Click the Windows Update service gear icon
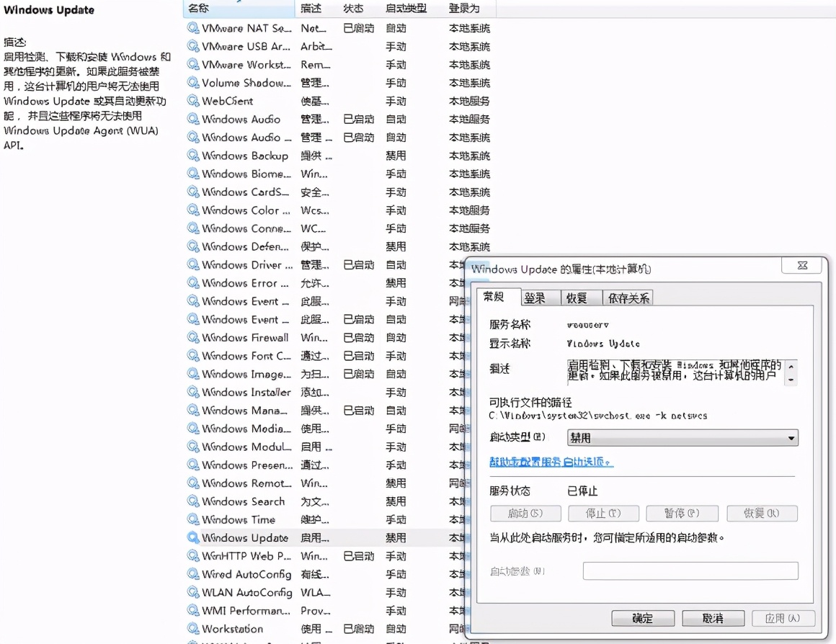Image resolution: width=836 pixels, height=644 pixels. pyautogui.click(x=192, y=538)
